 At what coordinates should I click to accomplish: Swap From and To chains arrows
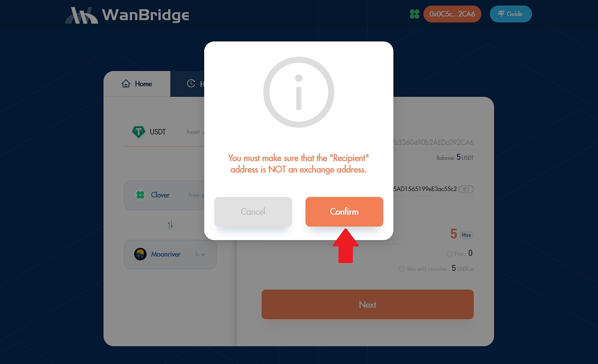(170, 225)
